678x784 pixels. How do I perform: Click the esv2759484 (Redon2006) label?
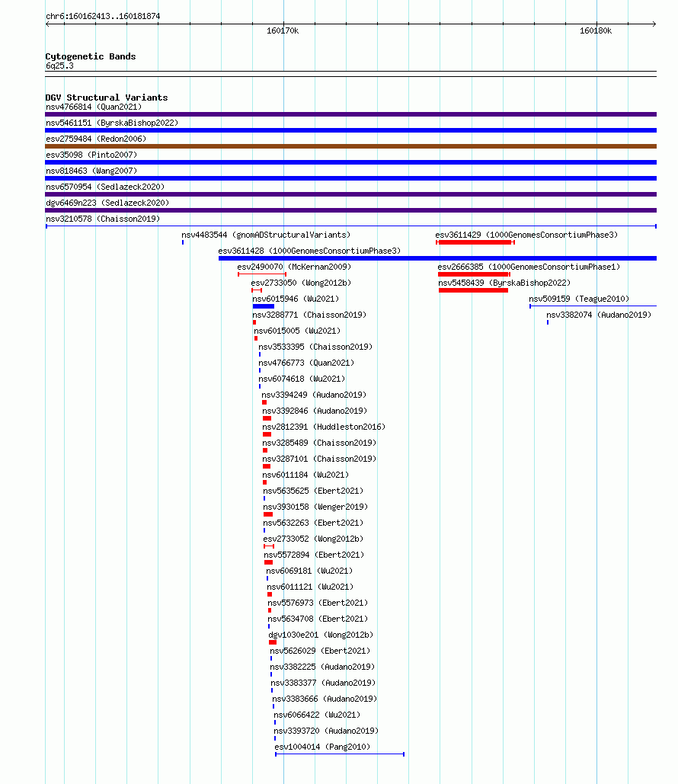(x=96, y=139)
